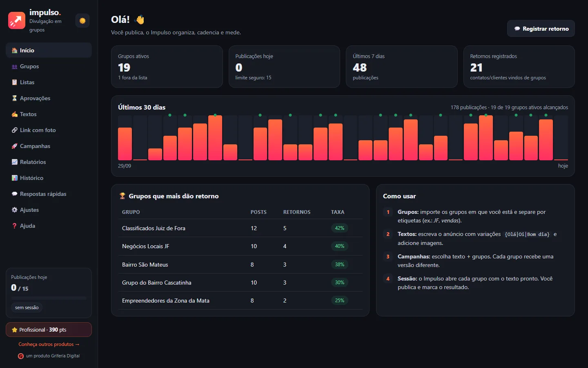The width and height of the screenshot is (588, 368).
Task: Click the Histórico bar-chart icon
Action: [15, 178]
